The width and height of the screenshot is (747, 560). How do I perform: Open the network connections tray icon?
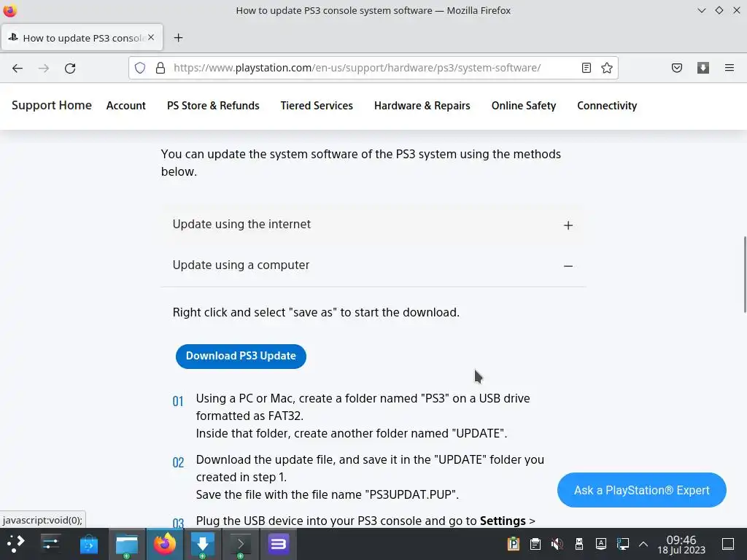point(623,544)
